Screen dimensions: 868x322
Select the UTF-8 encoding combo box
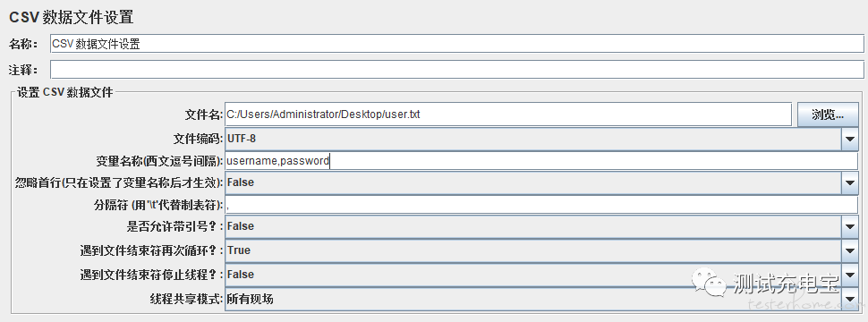(533, 139)
